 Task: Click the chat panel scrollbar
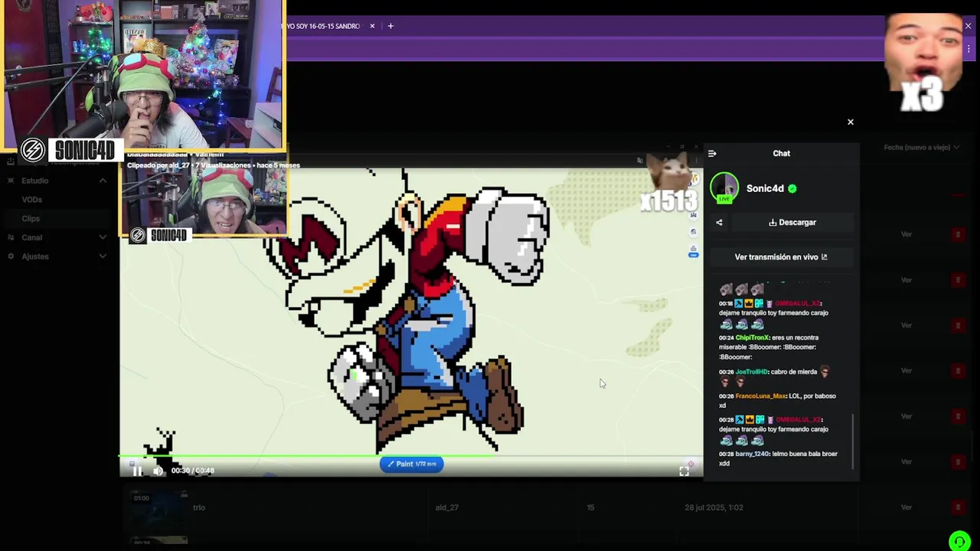pyautogui.click(x=853, y=442)
